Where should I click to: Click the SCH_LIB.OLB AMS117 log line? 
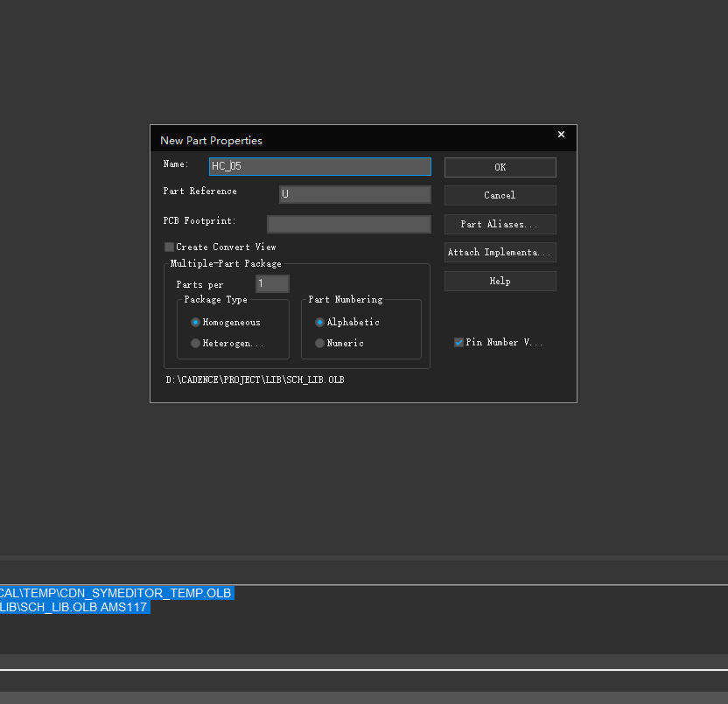click(x=73, y=607)
